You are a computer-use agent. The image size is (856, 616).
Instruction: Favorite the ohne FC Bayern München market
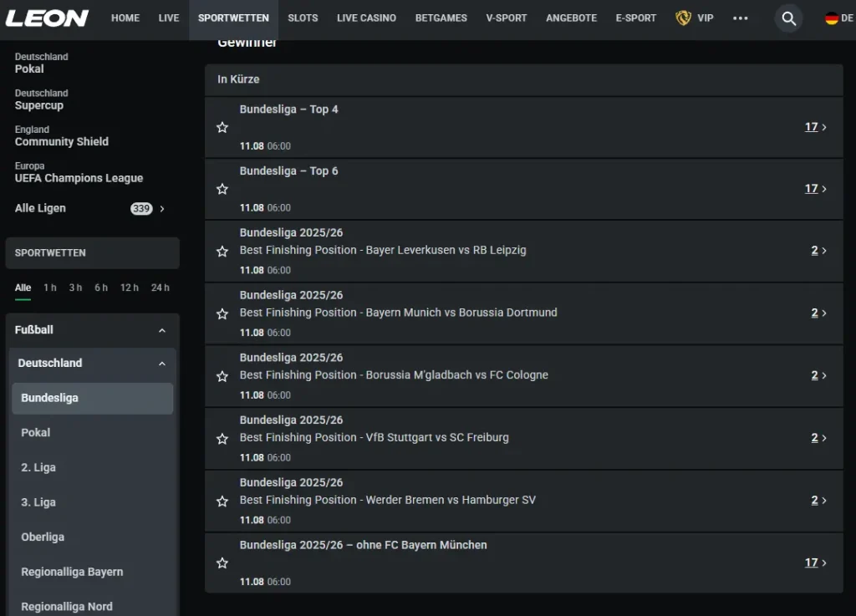(222, 563)
